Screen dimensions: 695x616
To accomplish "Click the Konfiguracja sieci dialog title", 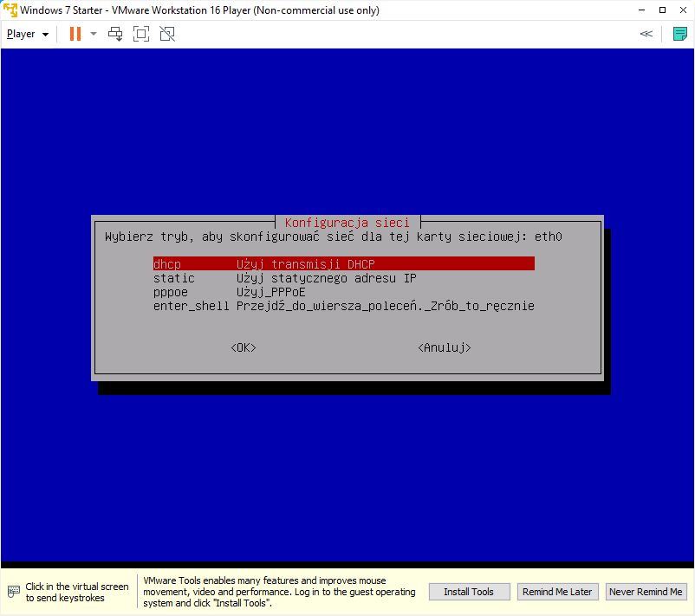I will click(347, 223).
